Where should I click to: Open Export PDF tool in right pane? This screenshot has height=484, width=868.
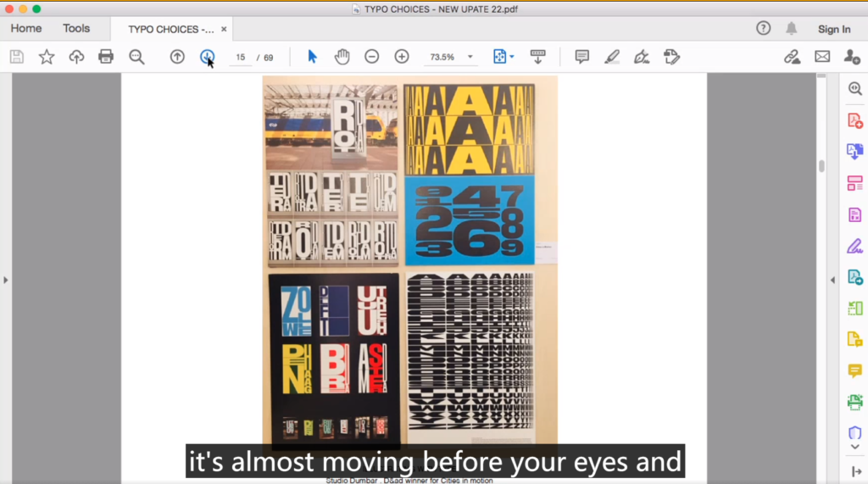[854, 151]
